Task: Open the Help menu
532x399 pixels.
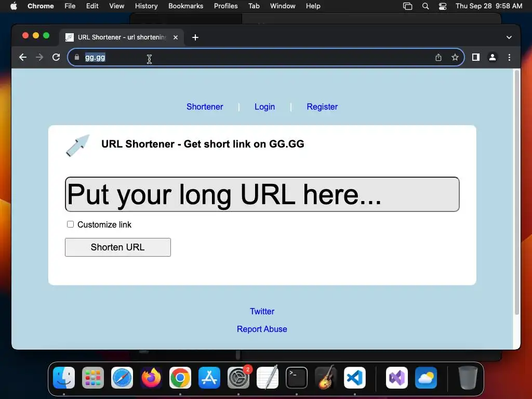Action: (313, 6)
